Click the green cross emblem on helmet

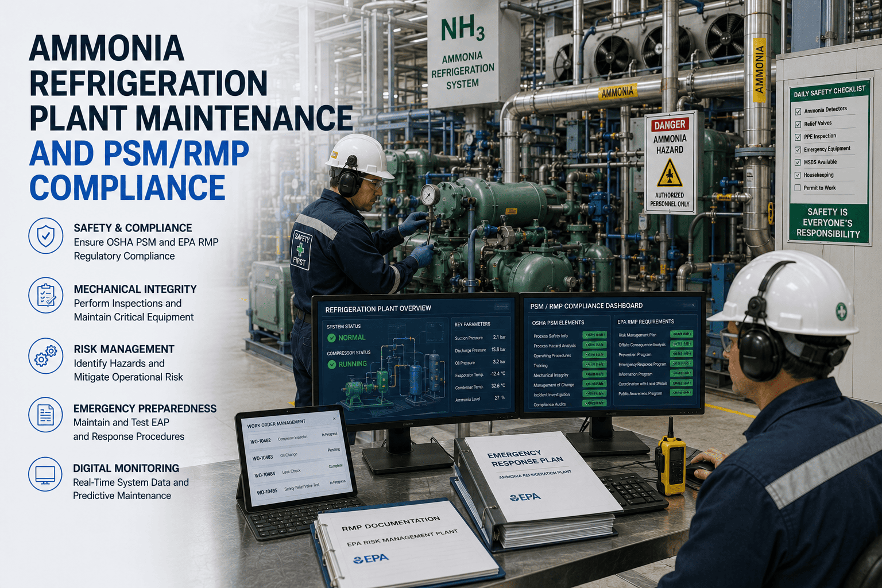coord(841,311)
